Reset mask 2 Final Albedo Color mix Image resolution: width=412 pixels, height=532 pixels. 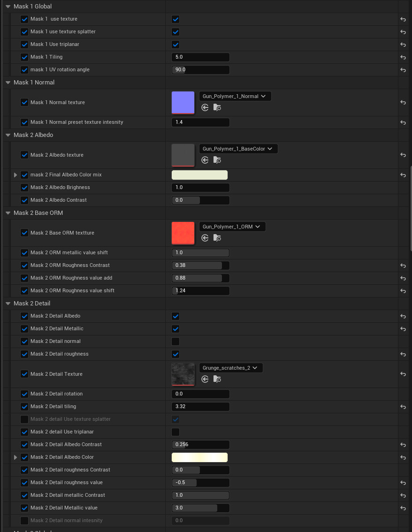pyautogui.click(x=403, y=175)
